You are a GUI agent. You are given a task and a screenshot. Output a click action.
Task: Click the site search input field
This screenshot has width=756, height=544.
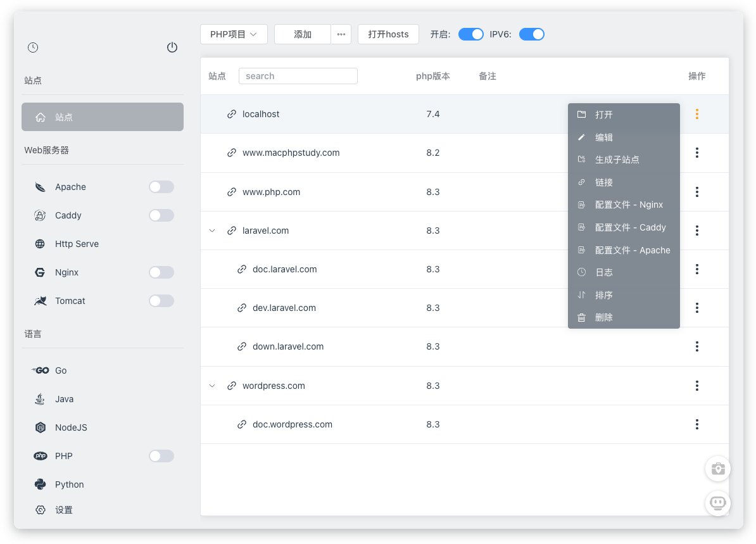coord(298,76)
